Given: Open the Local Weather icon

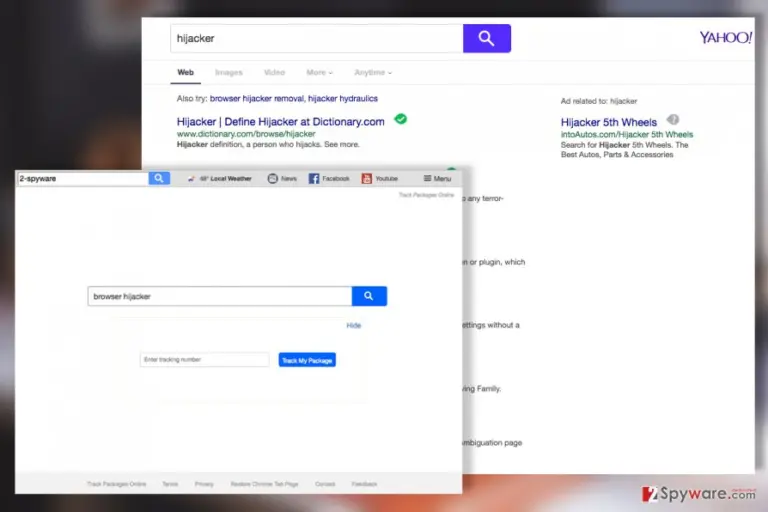Looking at the screenshot, I should pyautogui.click(x=191, y=179).
